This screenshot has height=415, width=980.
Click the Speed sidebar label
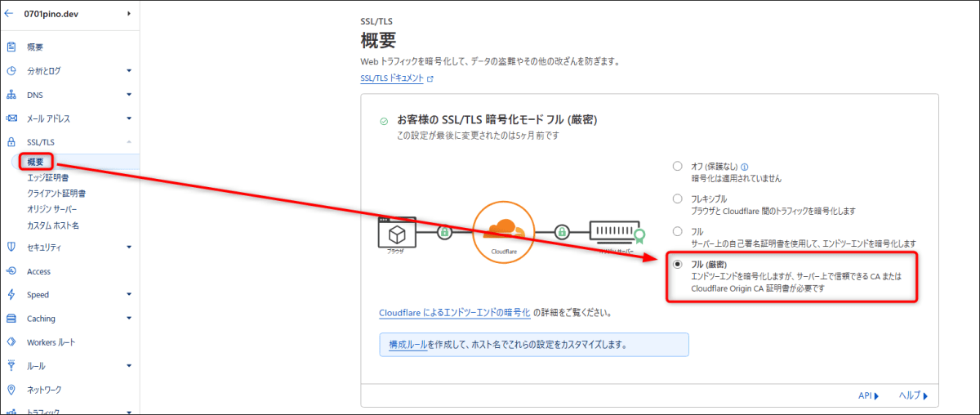(x=38, y=295)
